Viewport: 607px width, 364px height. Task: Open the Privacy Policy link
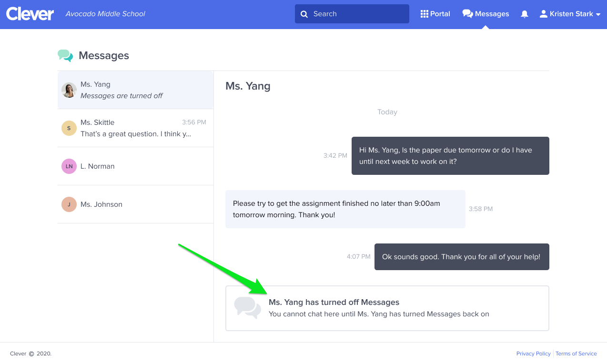533,354
